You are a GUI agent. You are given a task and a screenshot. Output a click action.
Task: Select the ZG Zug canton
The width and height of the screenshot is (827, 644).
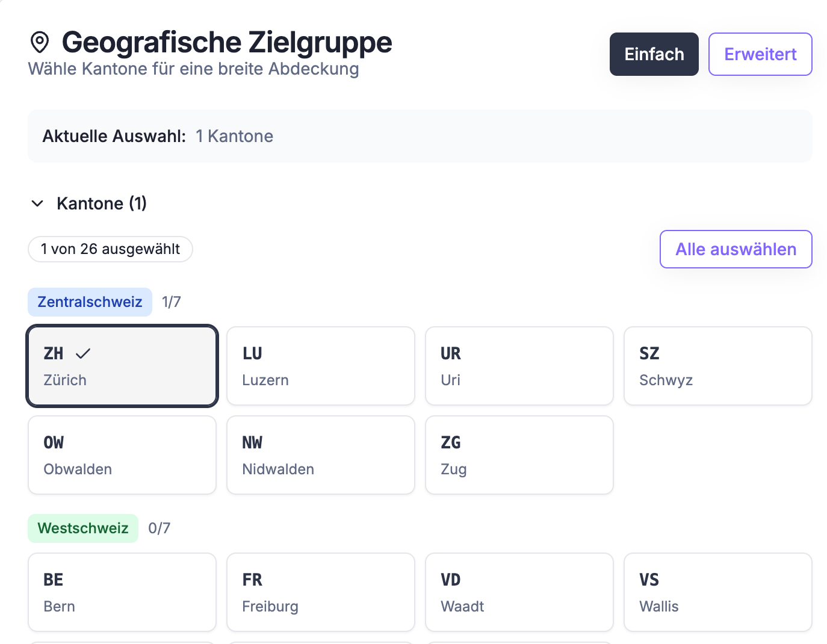click(x=519, y=455)
